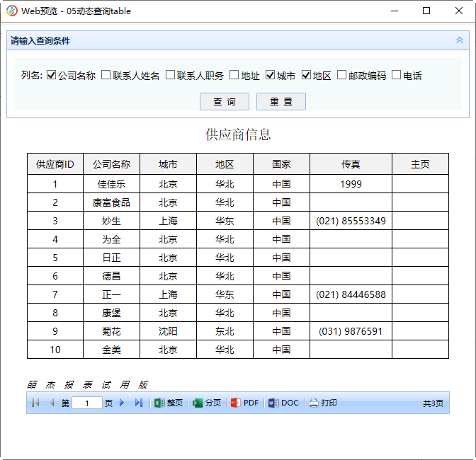Enable the 联系人姓名 checkbox

pyautogui.click(x=106, y=75)
